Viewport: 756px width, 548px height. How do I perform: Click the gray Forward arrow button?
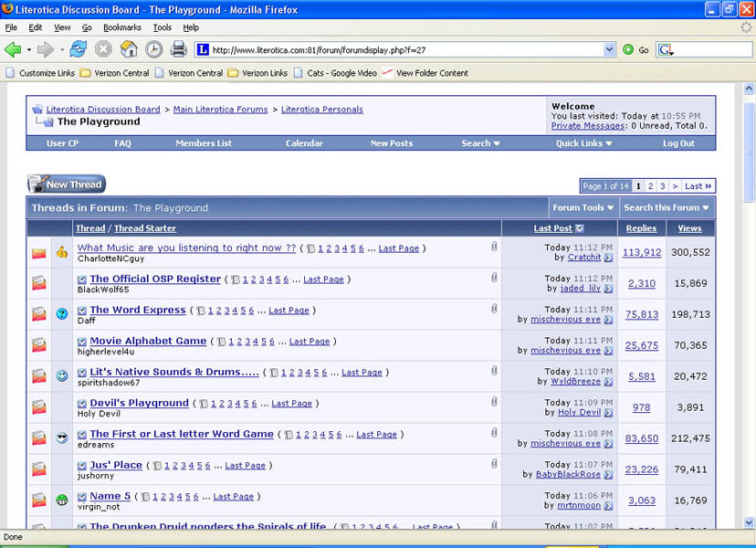[46, 49]
